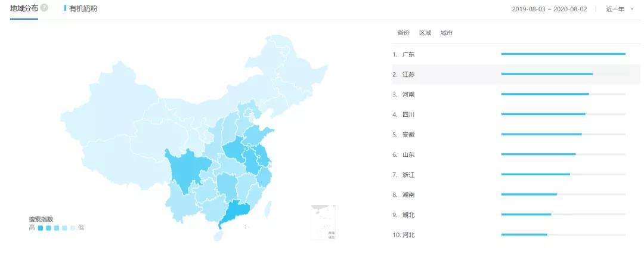The image size is (644, 254).
Task: Open the 近一年 time range dropdown arrow
Action: 631,9
